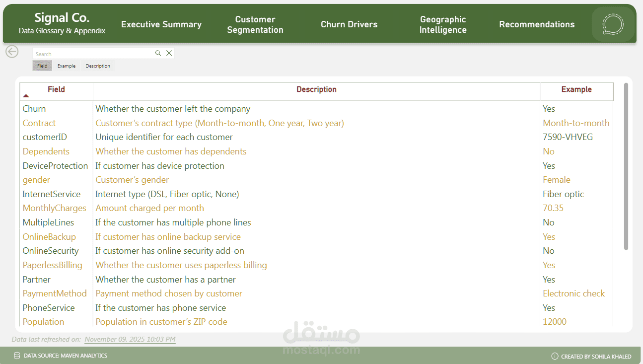
Task: Select the Field search filter chip
Action: 42,66
